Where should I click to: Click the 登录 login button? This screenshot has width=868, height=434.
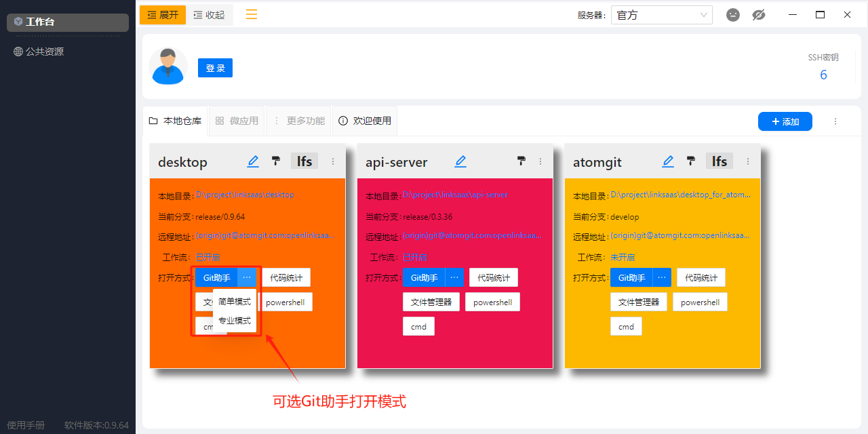[x=215, y=68]
